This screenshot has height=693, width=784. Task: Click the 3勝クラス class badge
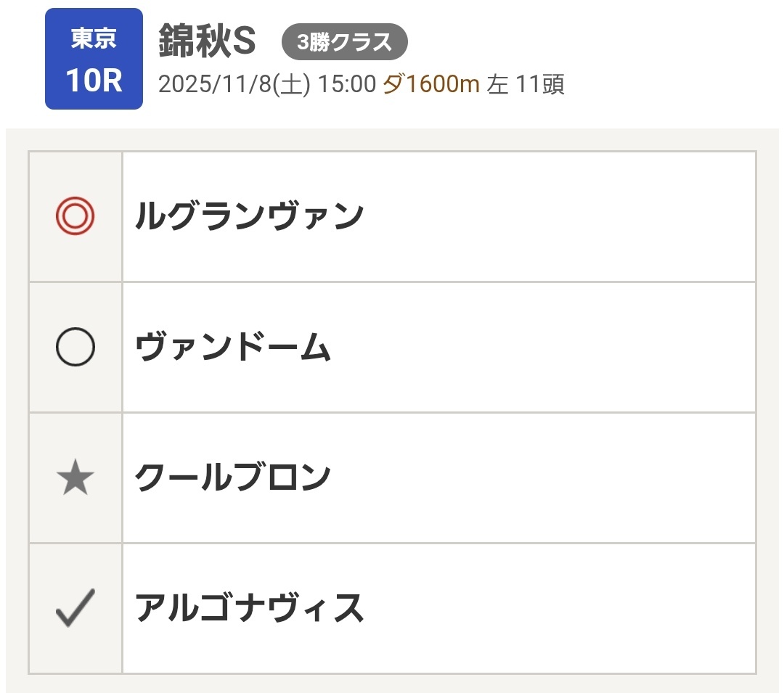click(345, 43)
